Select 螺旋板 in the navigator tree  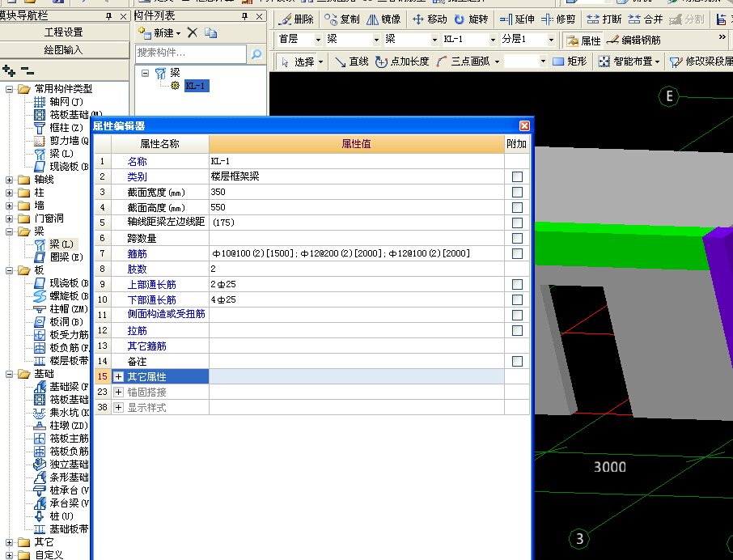(x=61, y=296)
